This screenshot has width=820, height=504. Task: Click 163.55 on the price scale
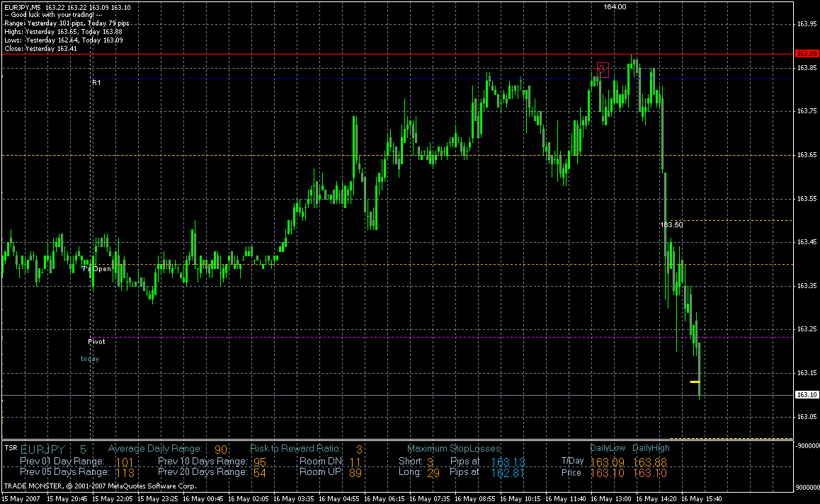[807, 199]
